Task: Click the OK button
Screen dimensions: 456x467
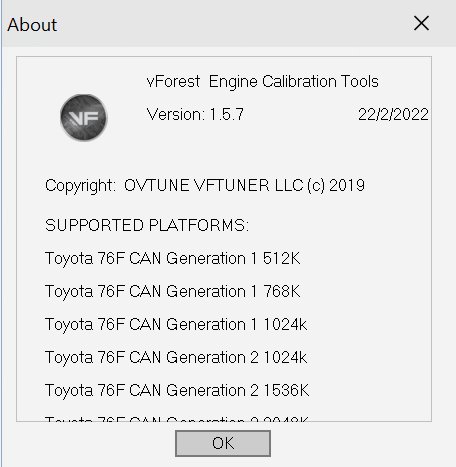Action: 223,443
